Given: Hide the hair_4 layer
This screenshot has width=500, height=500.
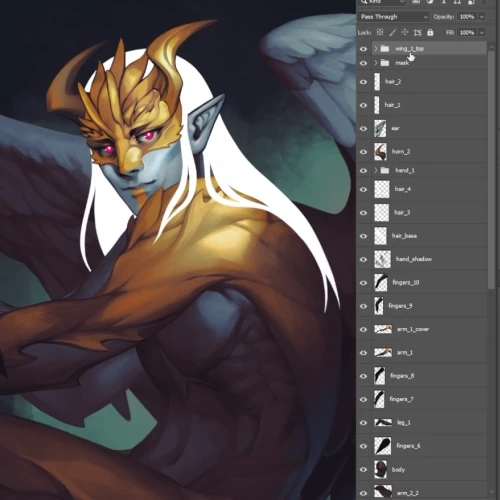Looking at the screenshot, I should tap(363, 189).
